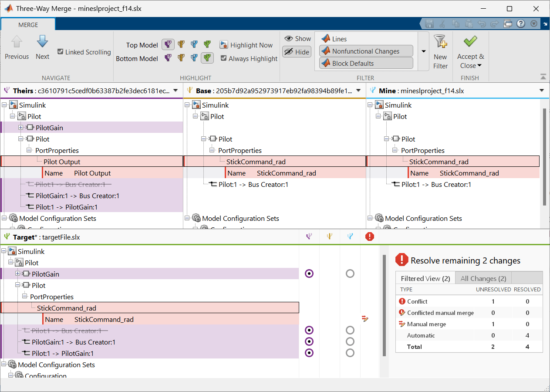Viewport: 550px width, 392px height.
Task: Select yellow Base icon for Top Model
Action: click(181, 44)
